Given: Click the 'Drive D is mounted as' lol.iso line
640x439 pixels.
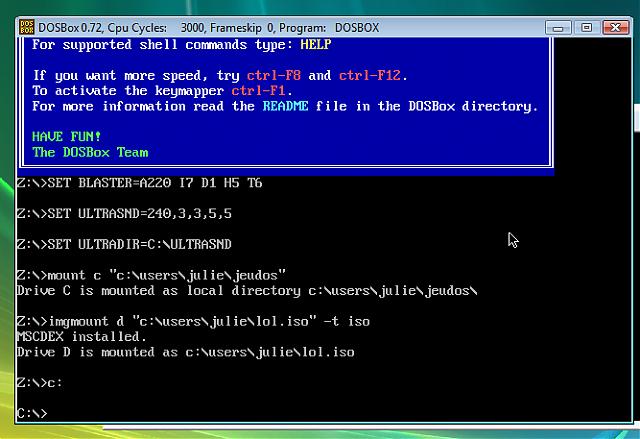Looking at the screenshot, I should click(186, 352).
